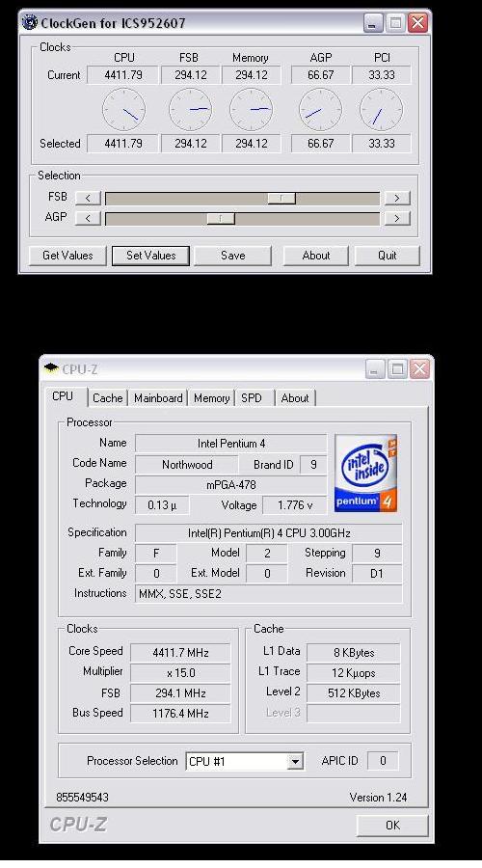Increase AGP using the right arrow
482x868 pixels.
pyautogui.click(x=397, y=218)
